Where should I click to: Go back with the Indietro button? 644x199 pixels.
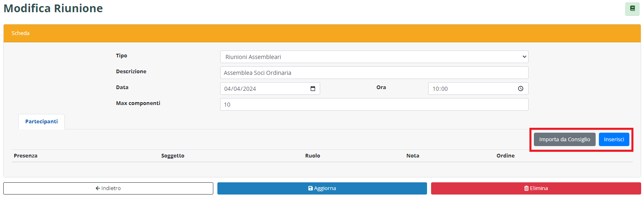[108, 188]
